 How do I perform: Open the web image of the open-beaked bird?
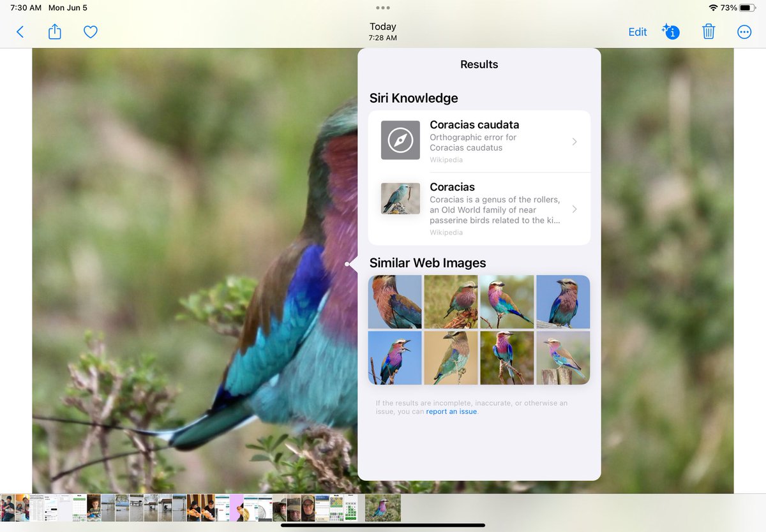tap(395, 358)
